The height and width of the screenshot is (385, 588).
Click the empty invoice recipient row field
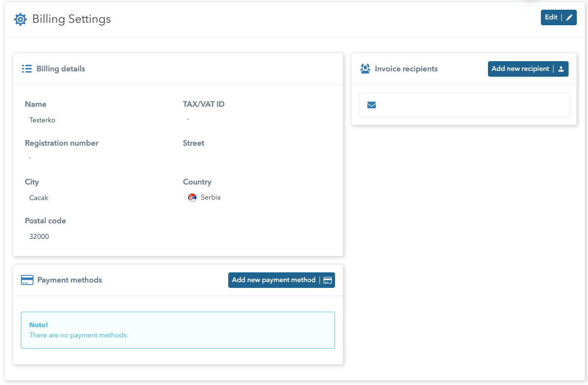point(471,105)
